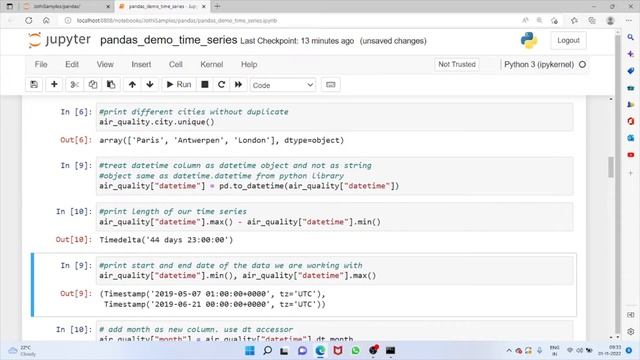The width and height of the screenshot is (640, 360).
Task: Open the Help menu
Action: [x=249, y=64]
